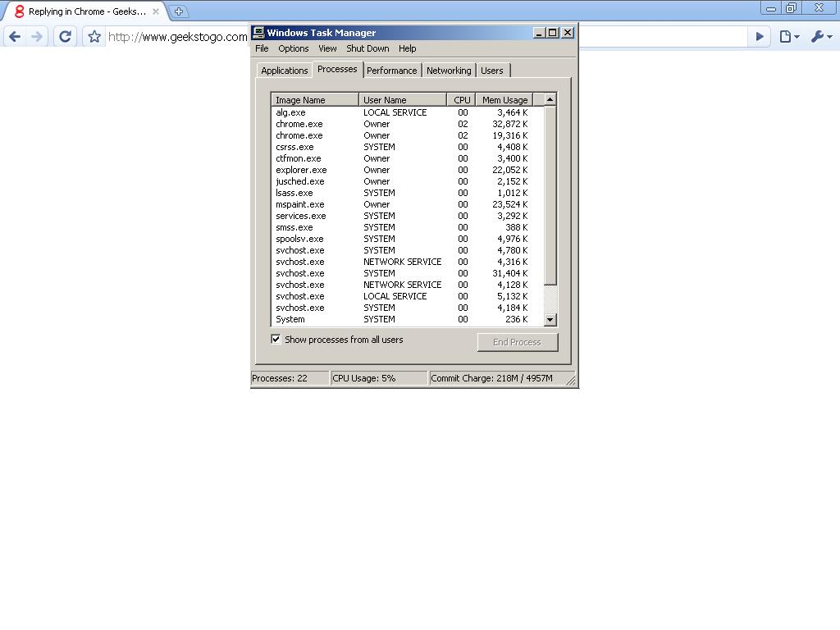Switch to the Networking tab
840x630 pixels.
tap(449, 71)
